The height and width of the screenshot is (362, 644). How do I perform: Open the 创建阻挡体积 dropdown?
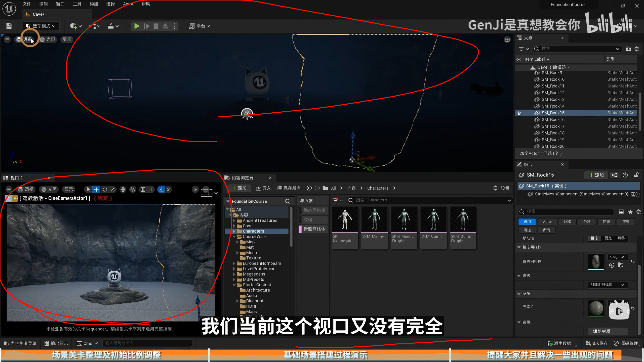pyautogui.click(x=607, y=285)
